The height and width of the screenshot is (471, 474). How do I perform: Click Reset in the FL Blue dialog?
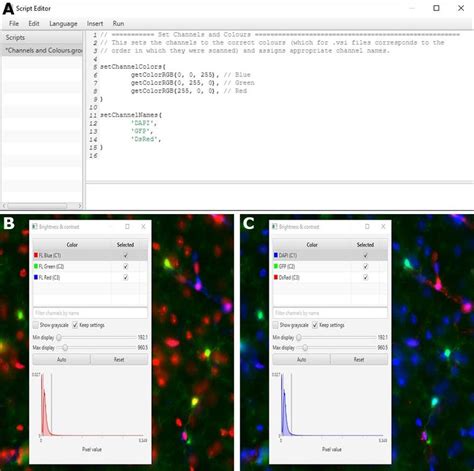119,359
